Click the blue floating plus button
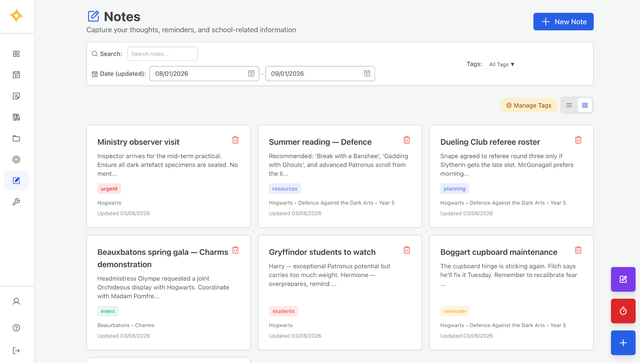Image resolution: width=640 pixels, height=363 pixels. 623,343
